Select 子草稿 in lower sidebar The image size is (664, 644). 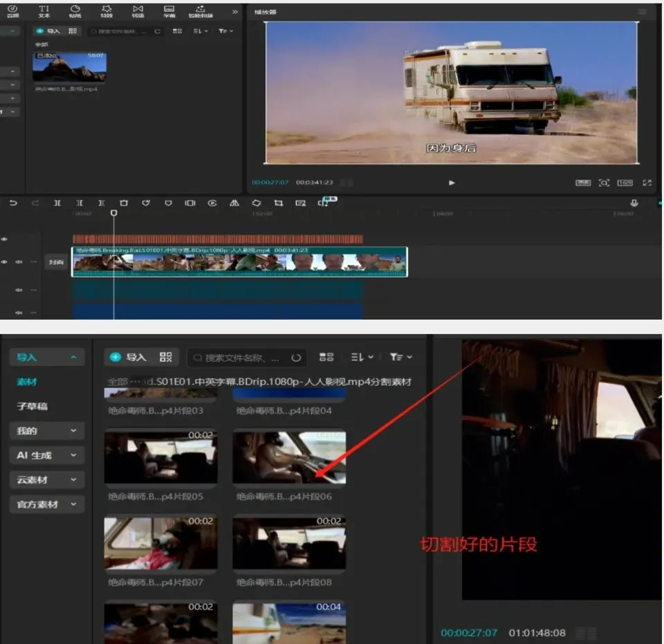[33, 407]
